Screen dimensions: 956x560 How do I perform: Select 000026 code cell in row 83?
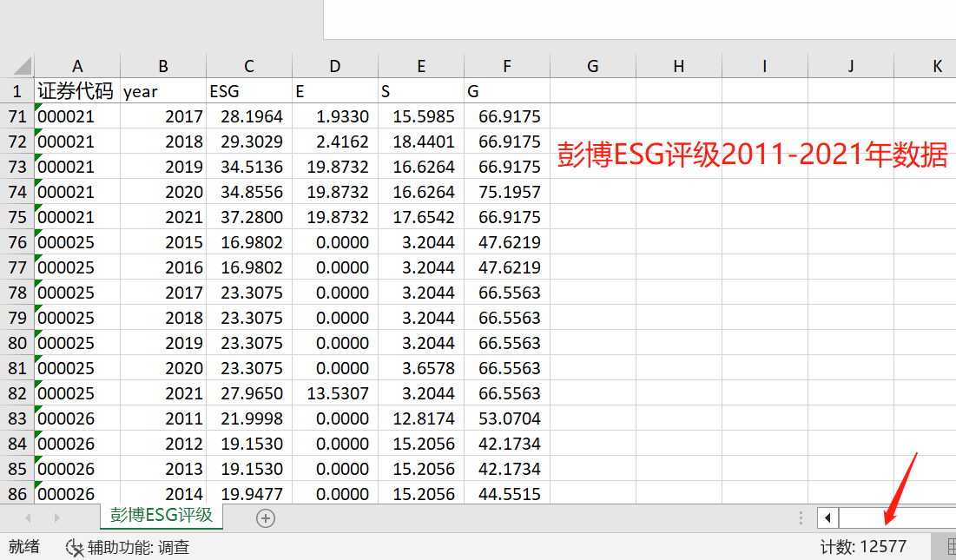(x=77, y=418)
